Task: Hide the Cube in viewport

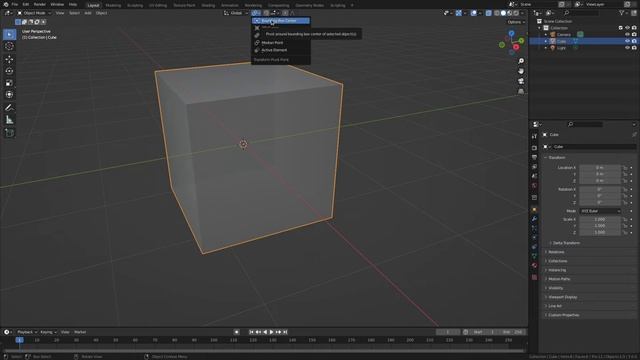Action: [627, 41]
